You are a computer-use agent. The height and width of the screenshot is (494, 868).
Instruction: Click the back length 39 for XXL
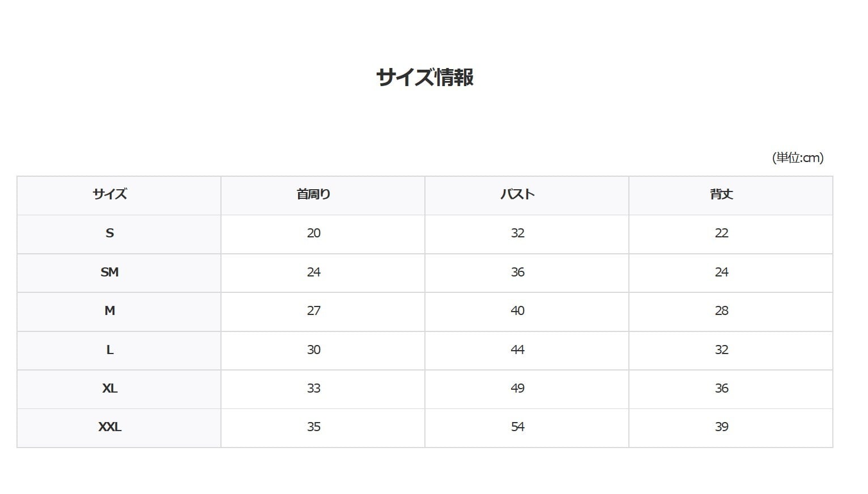point(721,427)
